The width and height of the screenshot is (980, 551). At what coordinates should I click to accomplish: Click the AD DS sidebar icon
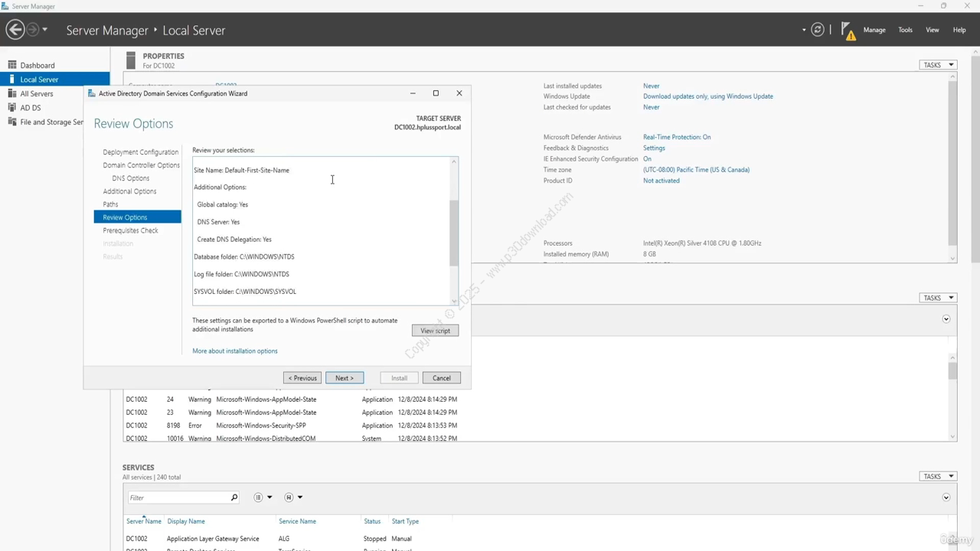[x=11, y=108]
